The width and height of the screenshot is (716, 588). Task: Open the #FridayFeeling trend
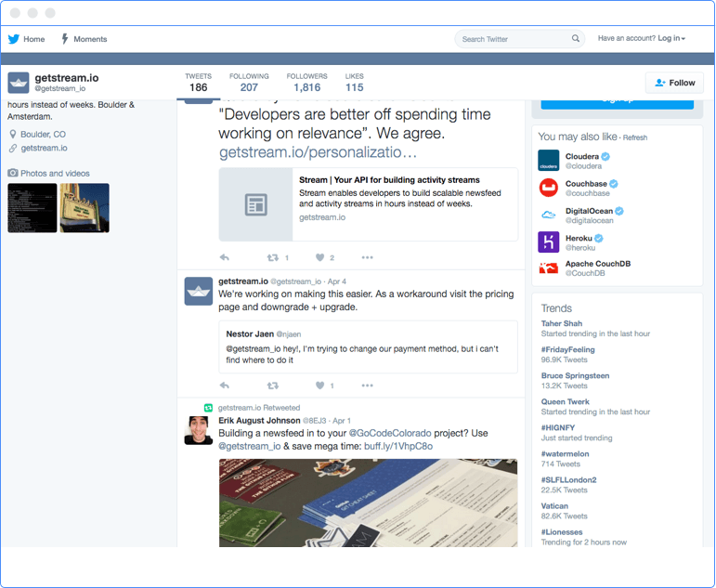[x=568, y=349]
